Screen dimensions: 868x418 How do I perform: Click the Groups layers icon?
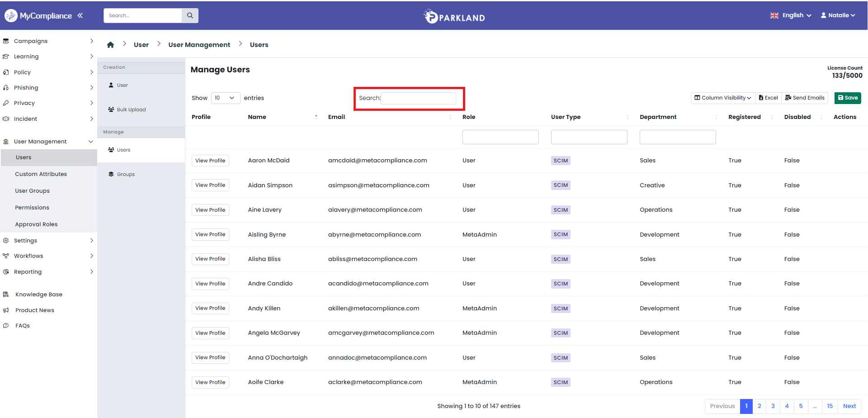(111, 174)
